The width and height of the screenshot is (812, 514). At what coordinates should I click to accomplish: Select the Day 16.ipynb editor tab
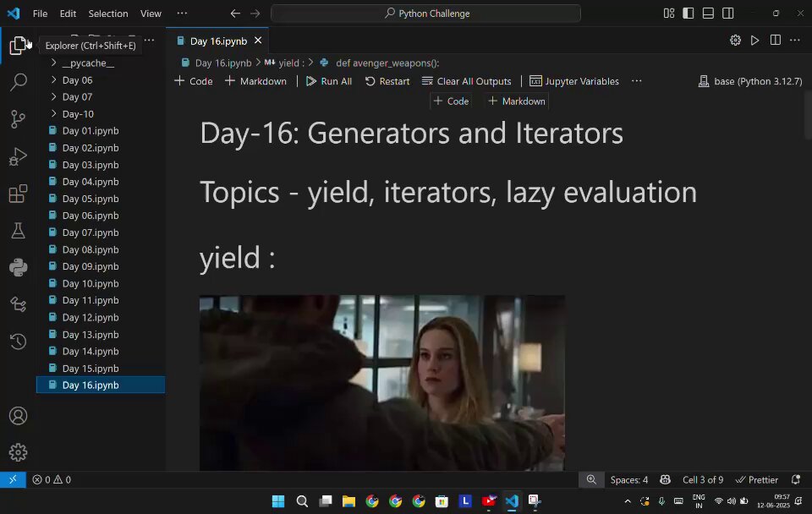point(218,41)
